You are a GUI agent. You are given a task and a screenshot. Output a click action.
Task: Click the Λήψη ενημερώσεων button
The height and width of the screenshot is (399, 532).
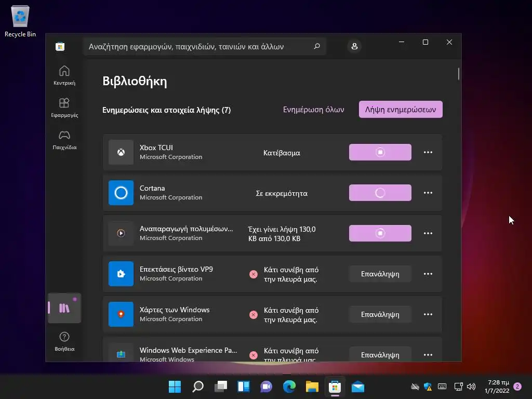click(x=401, y=109)
